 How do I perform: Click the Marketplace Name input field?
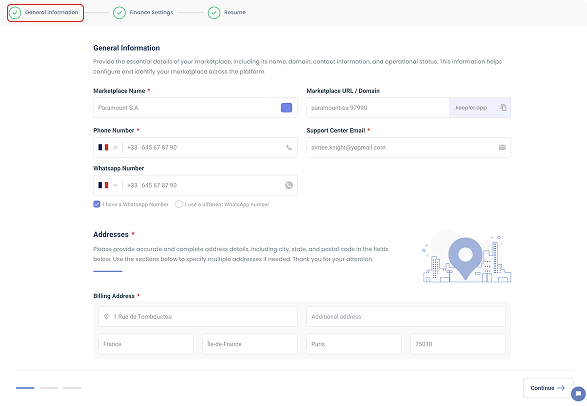pyautogui.click(x=195, y=108)
